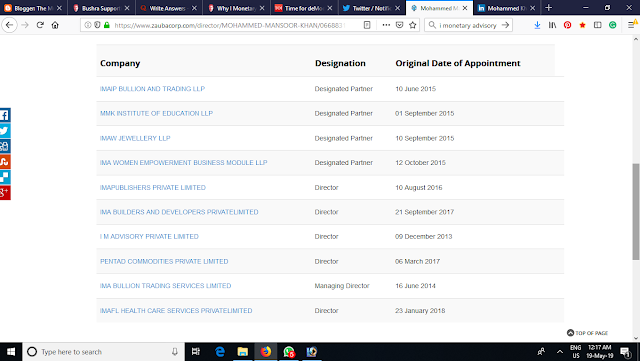Screen dimensions: 640x361
Task: Show hidden system tray icons
Action: coord(560,352)
